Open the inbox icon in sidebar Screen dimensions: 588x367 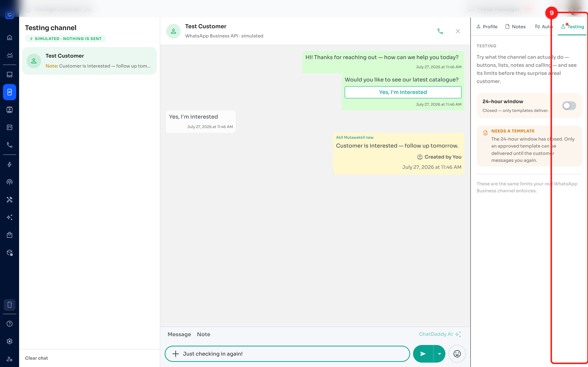(x=10, y=75)
